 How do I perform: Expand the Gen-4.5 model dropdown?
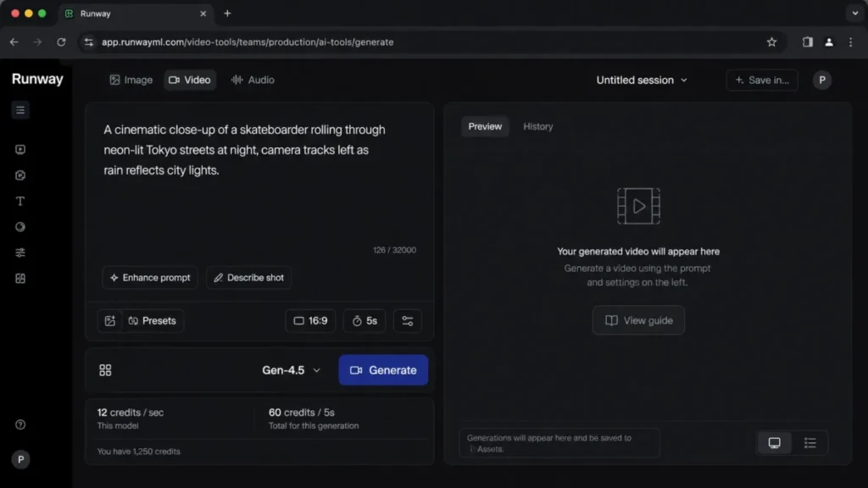coord(292,370)
